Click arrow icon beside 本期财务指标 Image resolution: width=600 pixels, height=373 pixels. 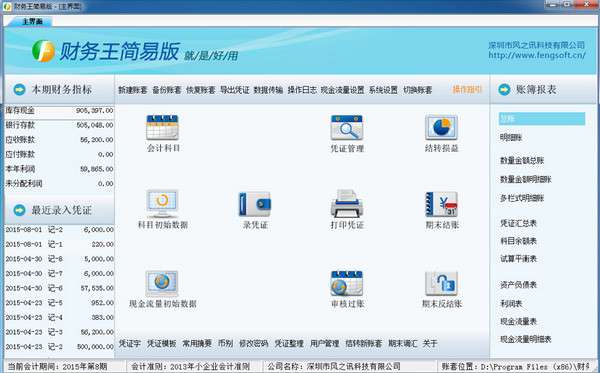(20, 90)
